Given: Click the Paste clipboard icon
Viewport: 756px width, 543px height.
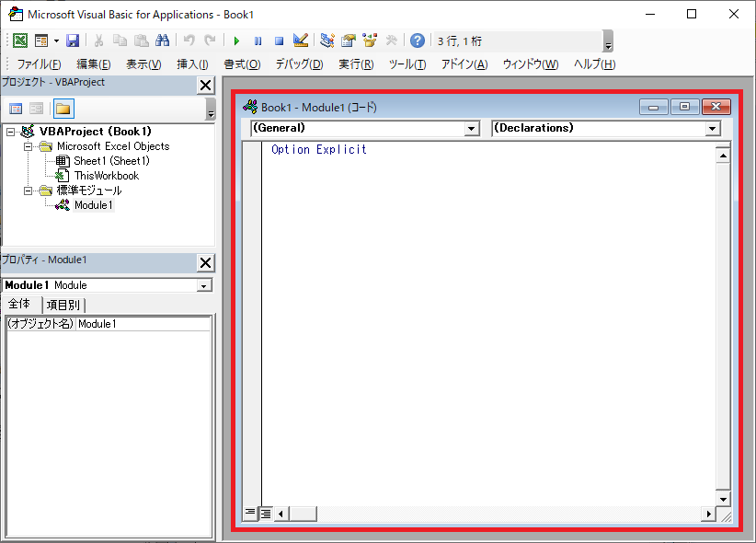Looking at the screenshot, I should [x=141, y=40].
